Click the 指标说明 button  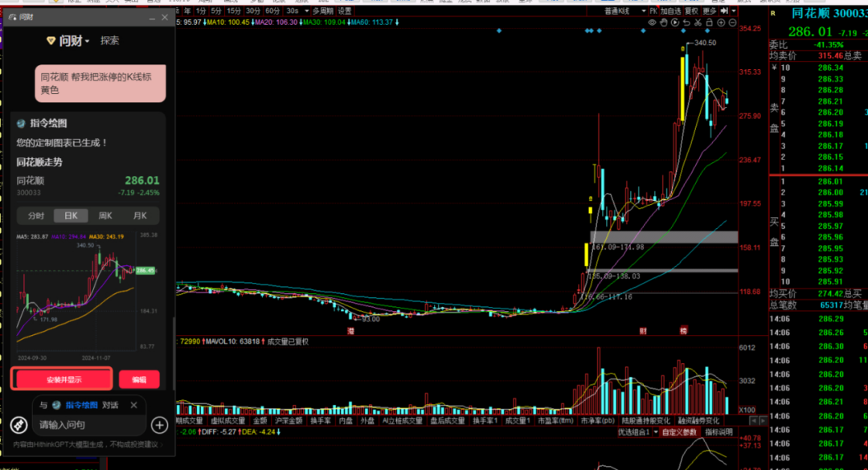(x=719, y=432)
